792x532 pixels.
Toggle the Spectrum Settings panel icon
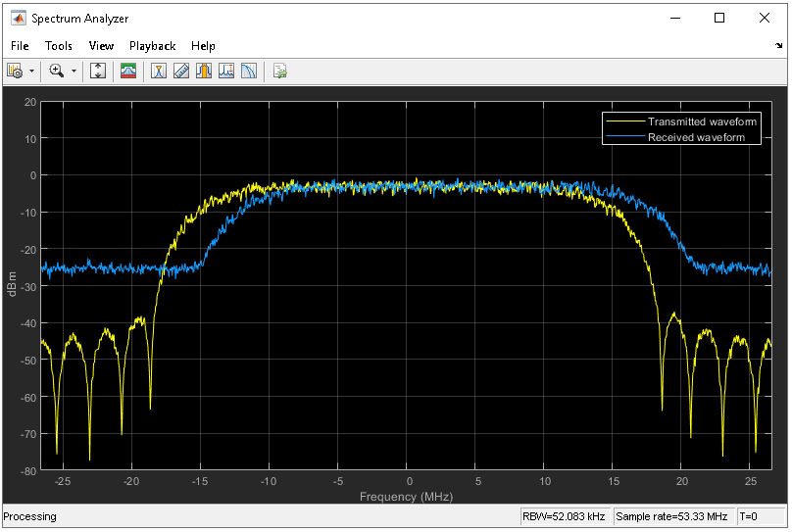click(127, 71)
